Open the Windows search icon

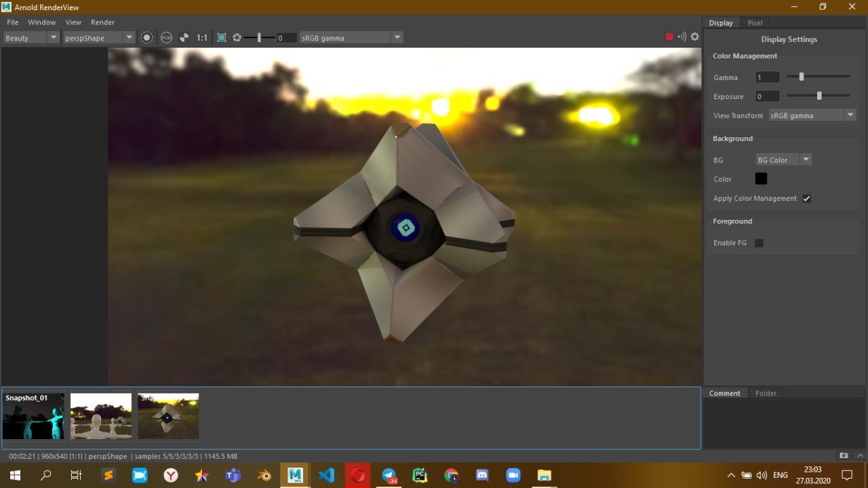45,475
